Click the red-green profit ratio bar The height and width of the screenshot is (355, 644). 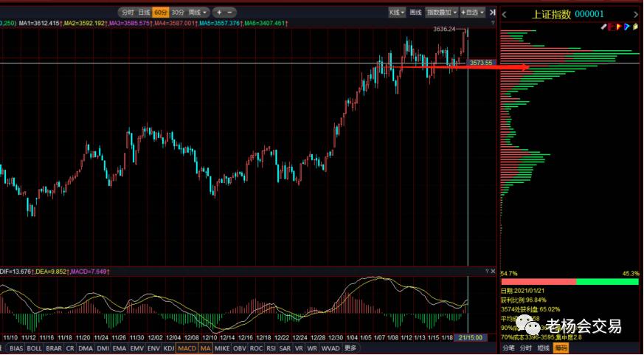tap(569, 282)
